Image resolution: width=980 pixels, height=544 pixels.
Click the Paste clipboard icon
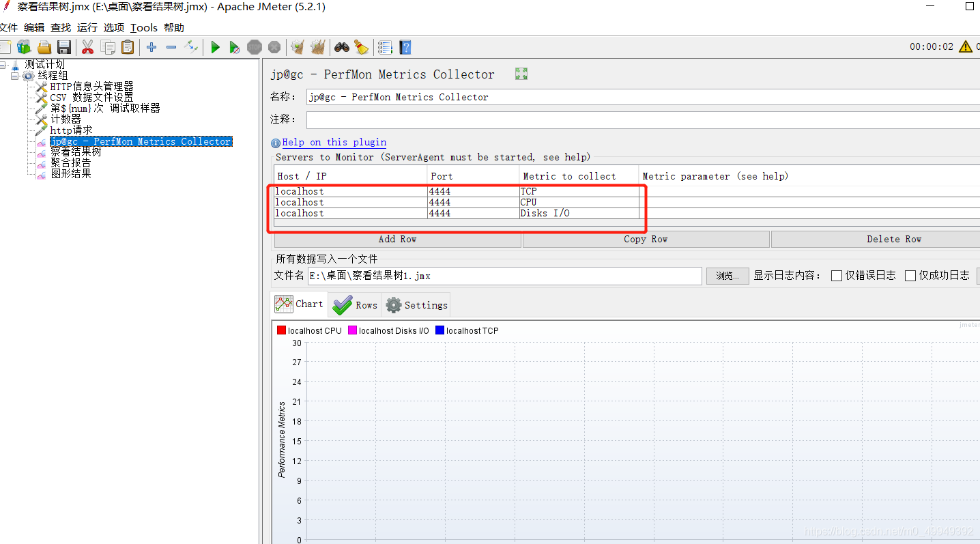pos(128,47)
